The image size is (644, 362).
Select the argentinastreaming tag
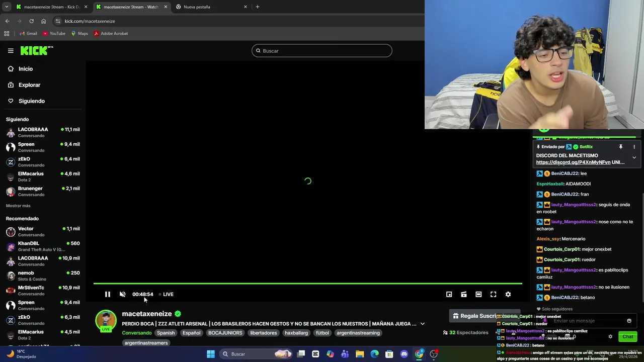[358, 333]
